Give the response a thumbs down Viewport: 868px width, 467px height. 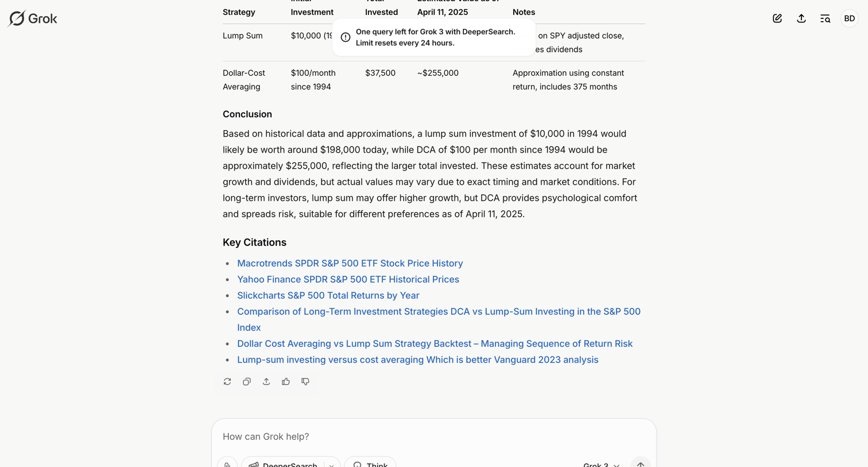tap(305, 382)
